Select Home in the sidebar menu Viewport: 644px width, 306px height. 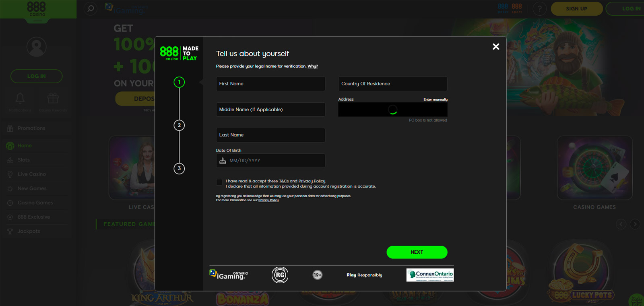[36, 146]
